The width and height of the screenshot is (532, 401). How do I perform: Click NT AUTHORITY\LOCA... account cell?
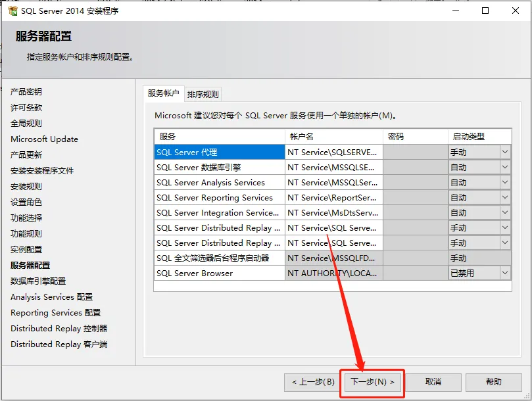(334, 273)
